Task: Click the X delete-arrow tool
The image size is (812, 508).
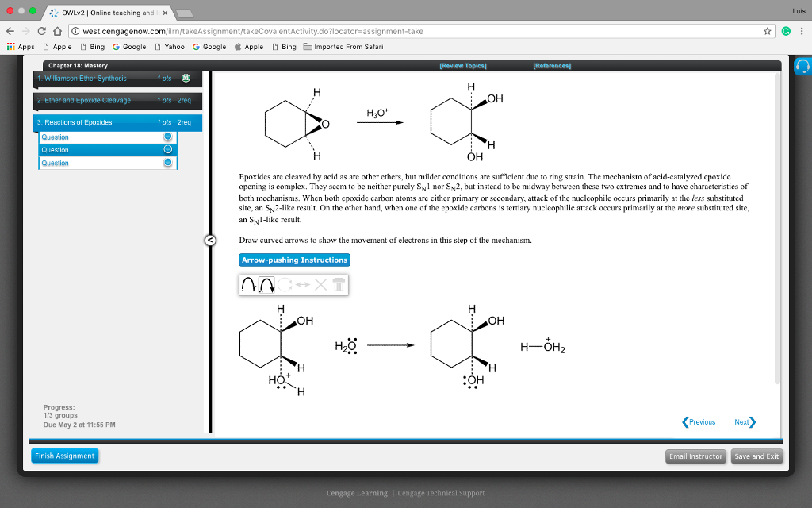Action: [321, 285]
